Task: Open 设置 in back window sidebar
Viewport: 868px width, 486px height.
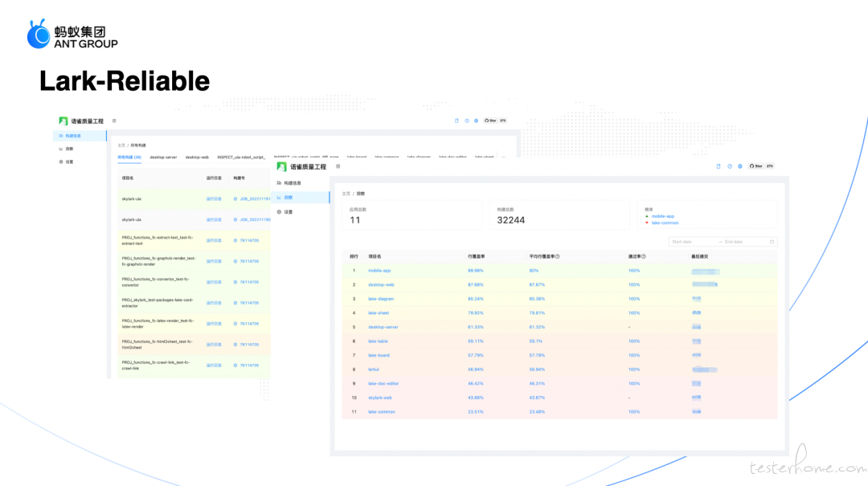Action: (x=80, y=162)
